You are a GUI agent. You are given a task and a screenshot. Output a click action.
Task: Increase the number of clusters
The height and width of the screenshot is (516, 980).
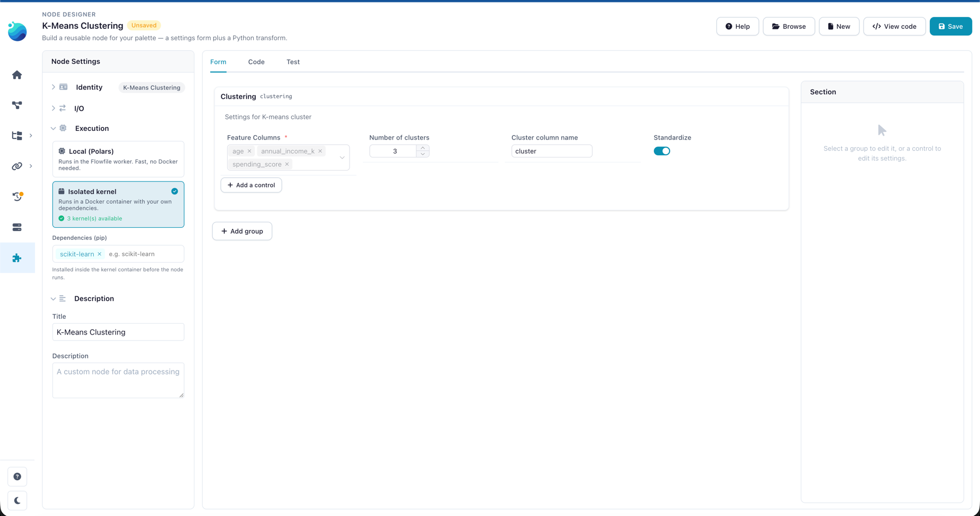pos(423,148)
